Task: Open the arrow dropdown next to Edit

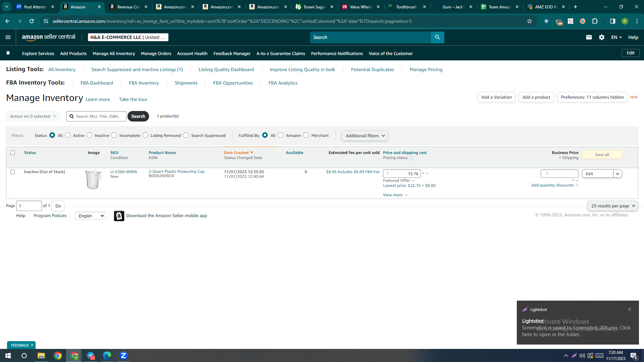Action: [617, 174]
